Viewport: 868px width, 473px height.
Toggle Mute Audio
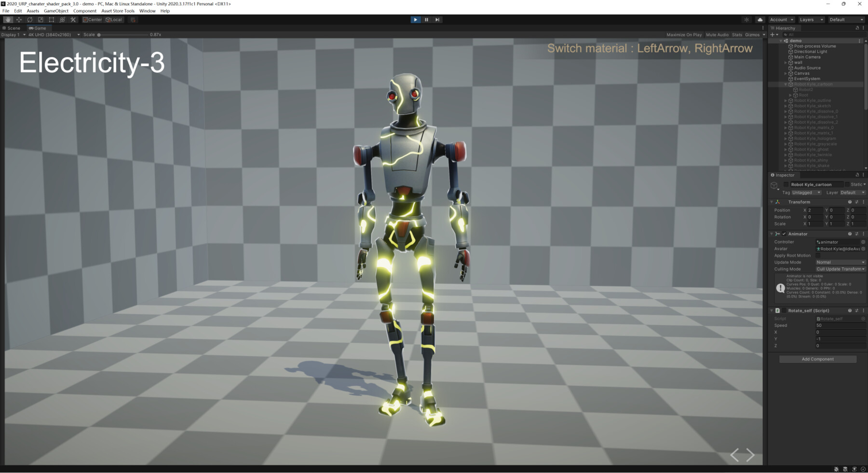[x=717, y=35]
